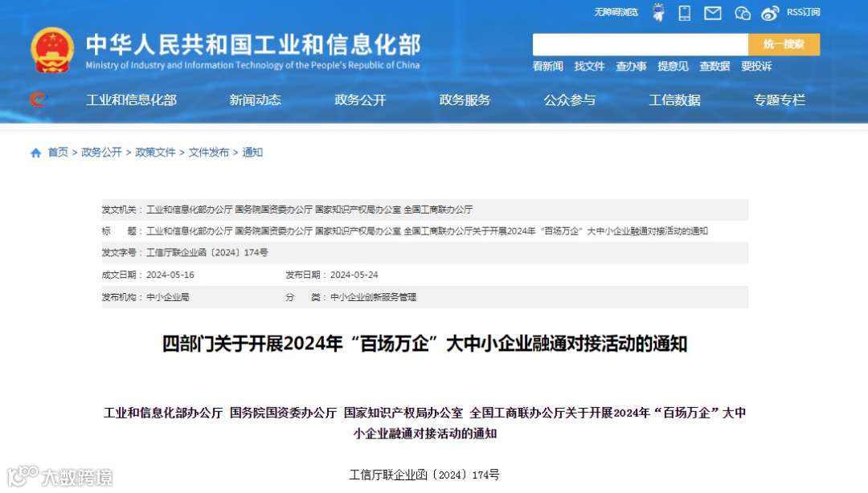Select 查数据 search shortcut

714,67
